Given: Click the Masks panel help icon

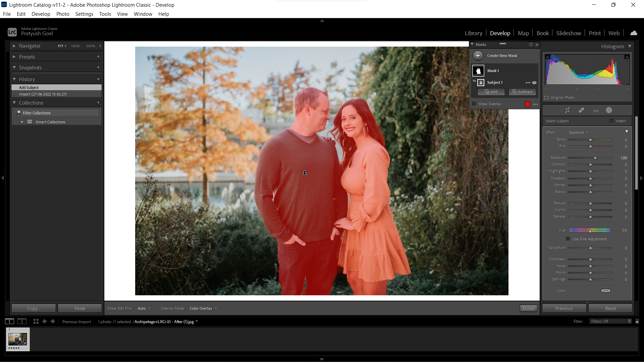Looking at the screenshot, I should [531, 44].
